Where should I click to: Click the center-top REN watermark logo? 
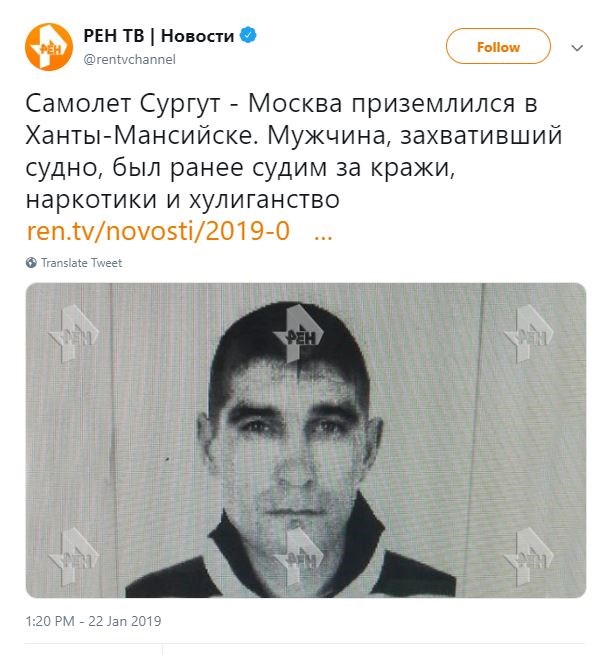pyautogui.click(x=298, y=333)
